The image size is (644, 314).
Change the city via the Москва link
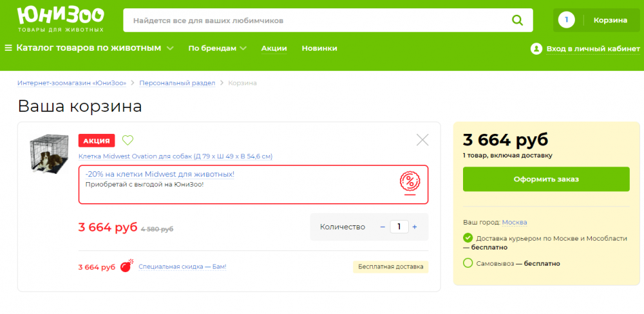(515, 223)
